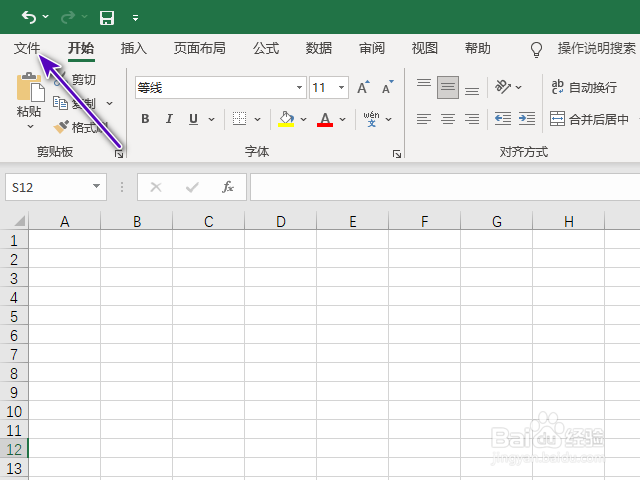Open the borders options dropdown
This screenshot has width=640, height=480.
(258, 119)
